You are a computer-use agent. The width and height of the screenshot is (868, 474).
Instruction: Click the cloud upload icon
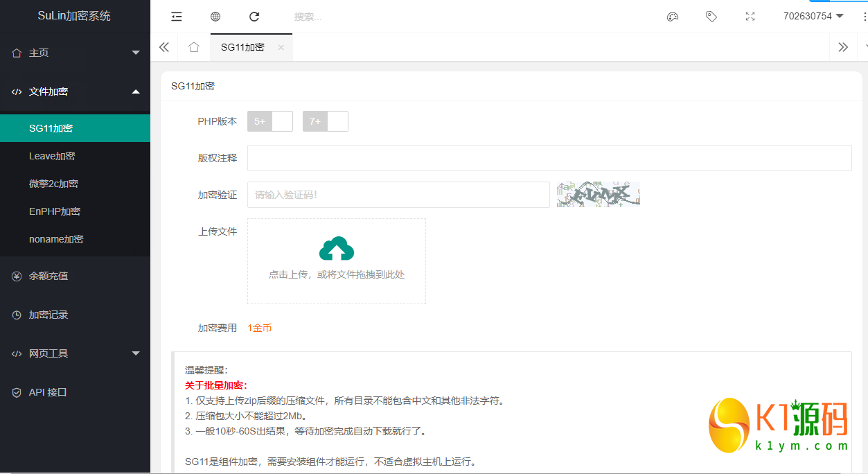(336, 248)
